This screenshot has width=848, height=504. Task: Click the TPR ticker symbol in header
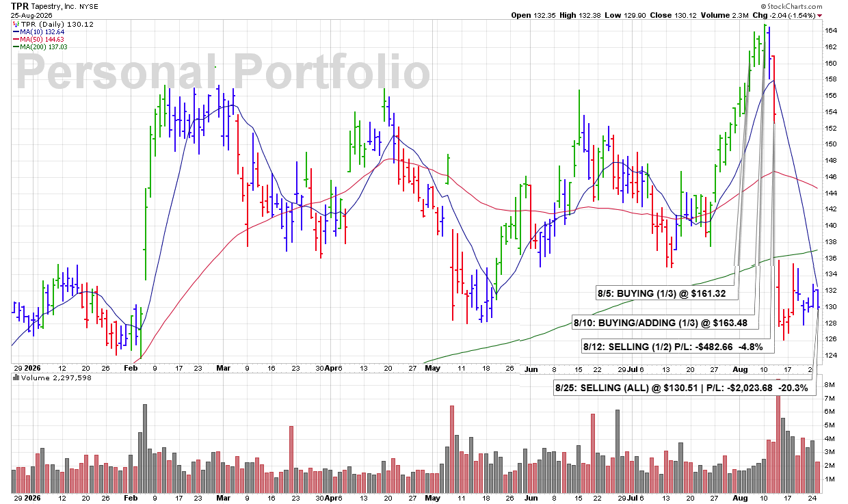19,5
